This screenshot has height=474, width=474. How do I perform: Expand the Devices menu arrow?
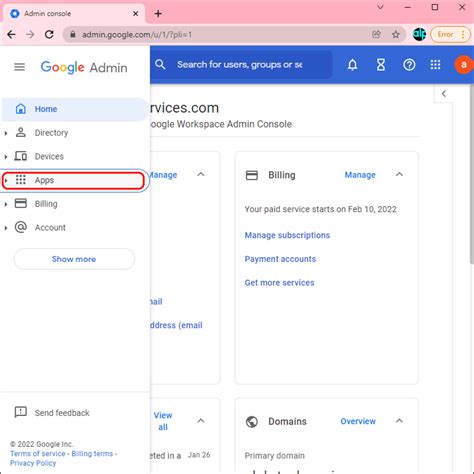(6, 157)
